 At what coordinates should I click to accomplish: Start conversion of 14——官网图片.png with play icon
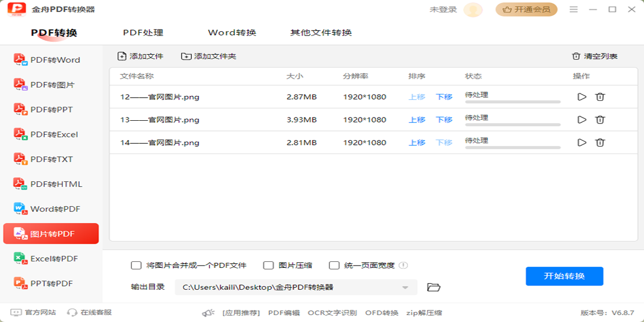click(x=582, y=142)
